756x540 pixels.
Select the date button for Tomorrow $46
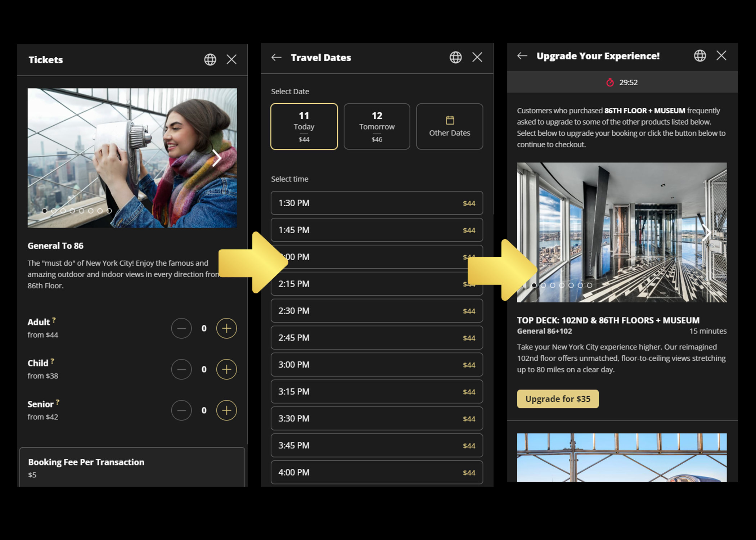click(x=376, y=125)
